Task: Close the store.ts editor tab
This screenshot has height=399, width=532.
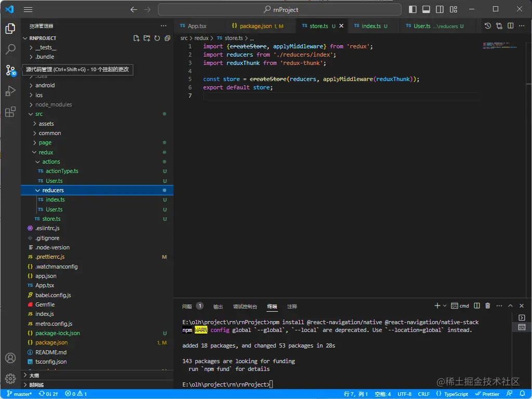Action: 341,26
